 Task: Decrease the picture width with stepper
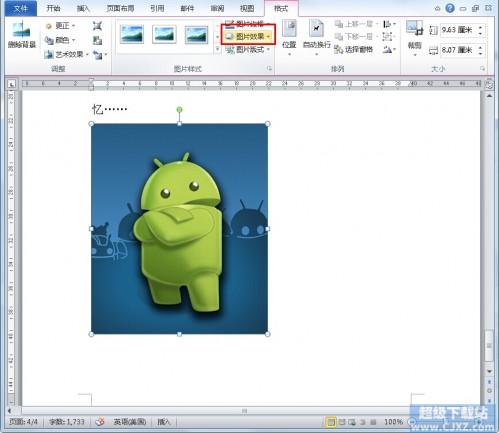click(480, 53)
